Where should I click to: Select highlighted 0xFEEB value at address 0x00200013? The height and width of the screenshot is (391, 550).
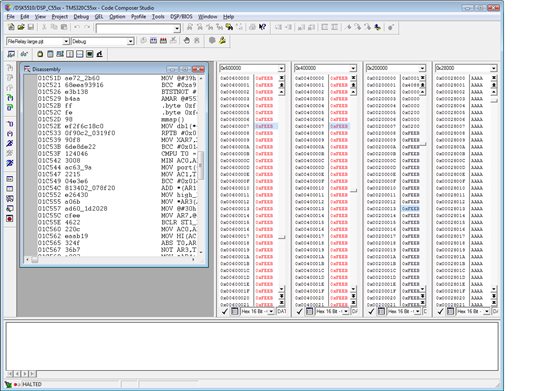[411, 208]
